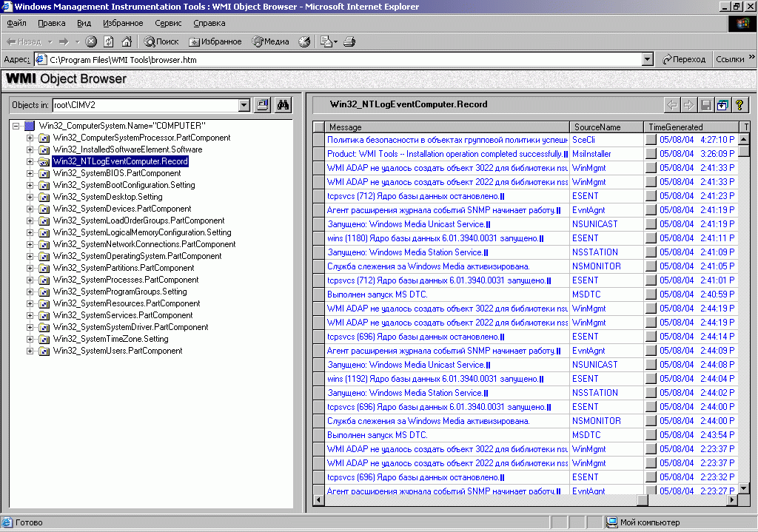Expand Win32_InstalledSoftwareElement.Software node
Screen dimensions: 758x532
tap(30, 149)
